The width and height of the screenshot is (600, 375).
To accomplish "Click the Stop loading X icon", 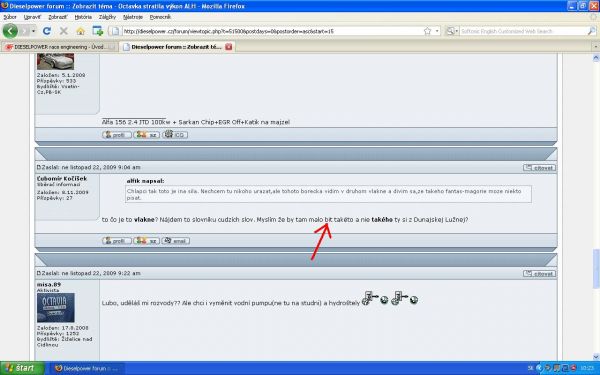I will tap(64, 31).
